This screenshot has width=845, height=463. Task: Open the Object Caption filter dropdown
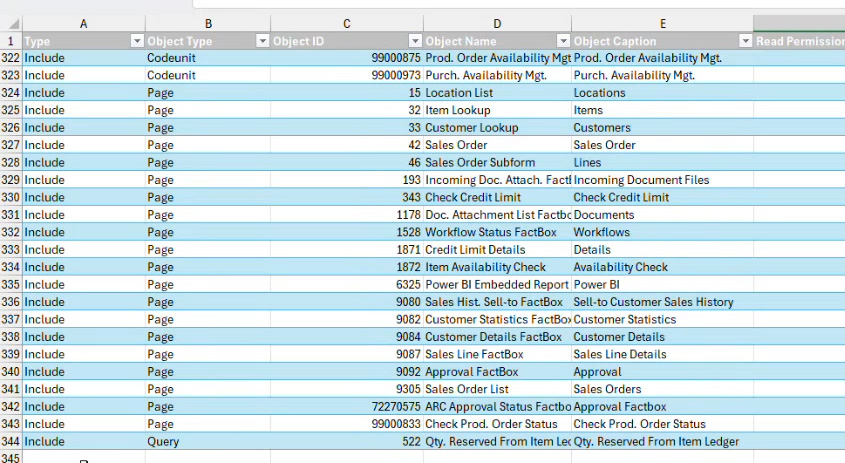coord(745,41)
